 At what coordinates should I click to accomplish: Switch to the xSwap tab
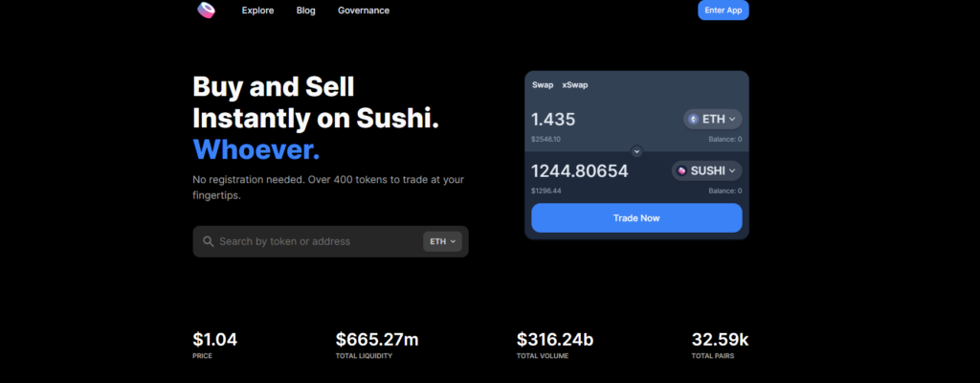pos(575,85)
